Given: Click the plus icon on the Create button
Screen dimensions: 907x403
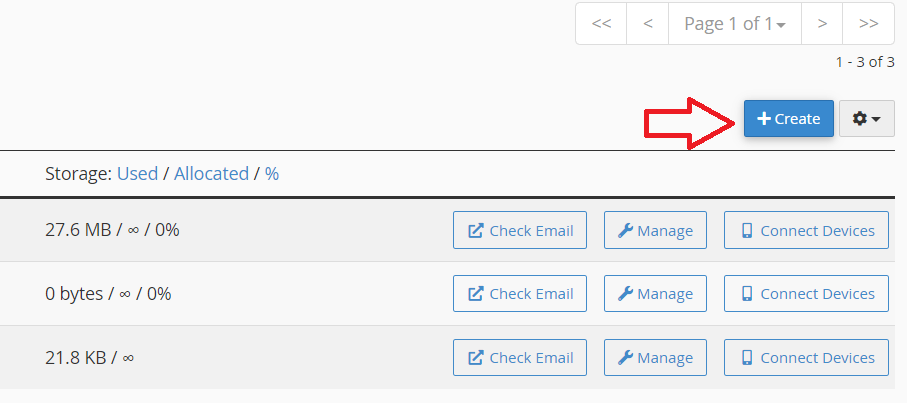Looking at the screenshot, I should pyautogui.click(x=764, y=119).
